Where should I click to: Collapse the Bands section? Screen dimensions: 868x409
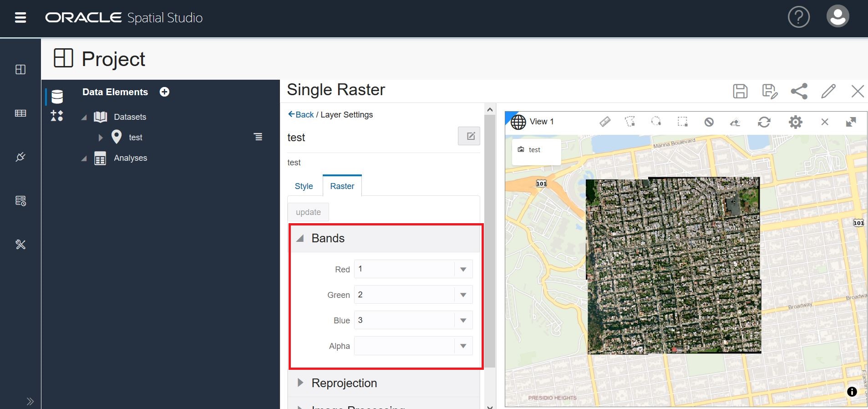coord(300,239)
